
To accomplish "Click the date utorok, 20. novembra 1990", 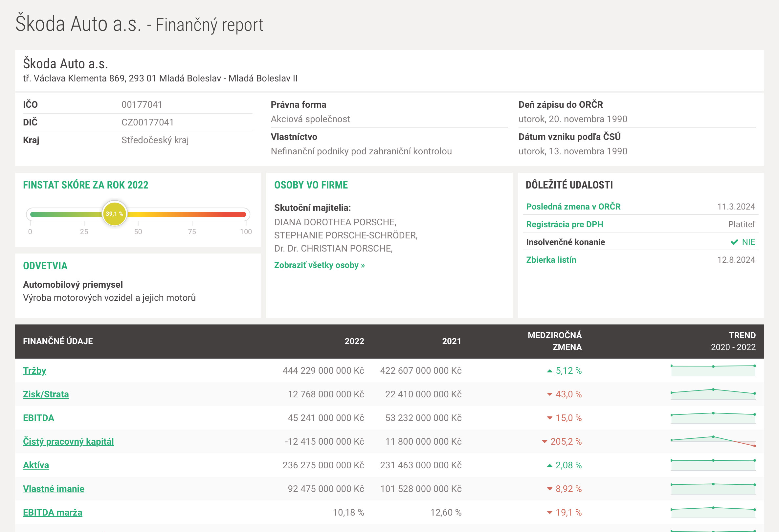I will 573,119.
